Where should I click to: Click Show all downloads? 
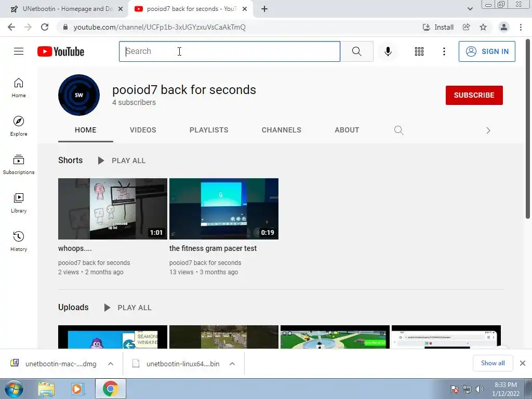[493, 363]
